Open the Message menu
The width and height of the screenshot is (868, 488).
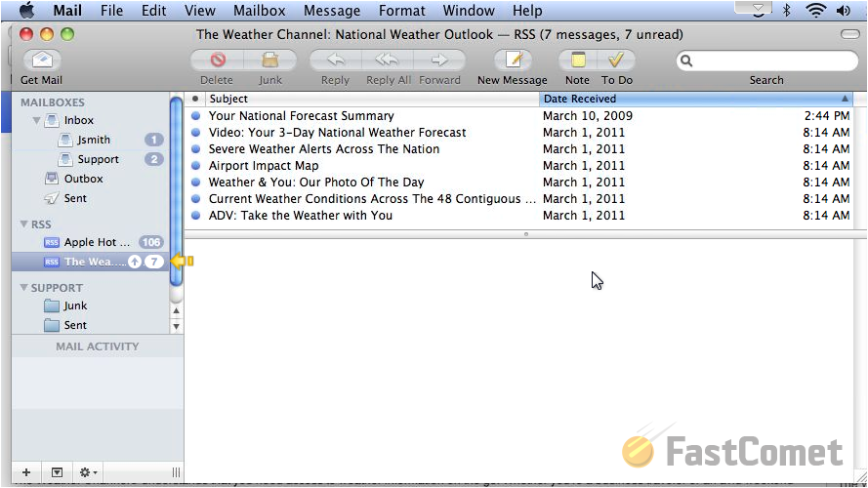[x=332, y=10]
